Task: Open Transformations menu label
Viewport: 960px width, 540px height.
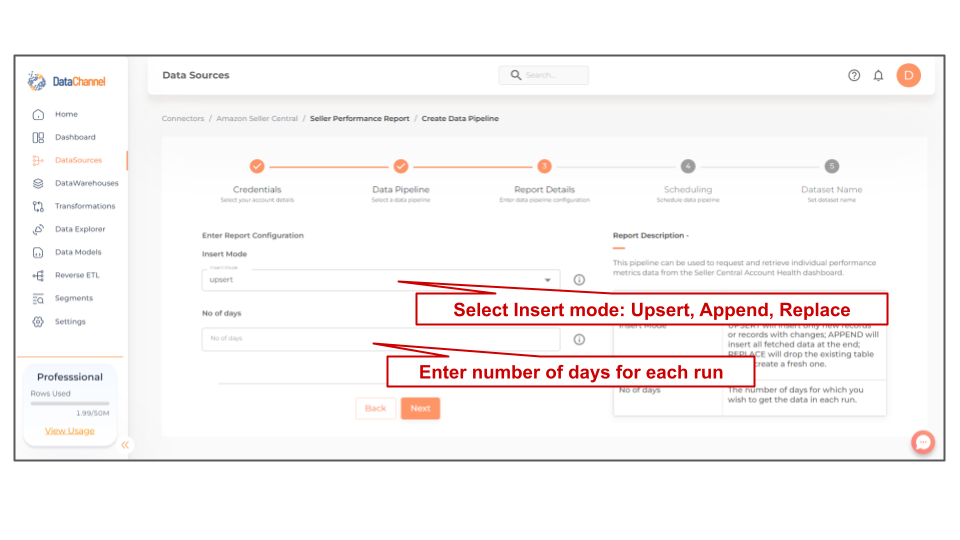Action: pos(85,206)
